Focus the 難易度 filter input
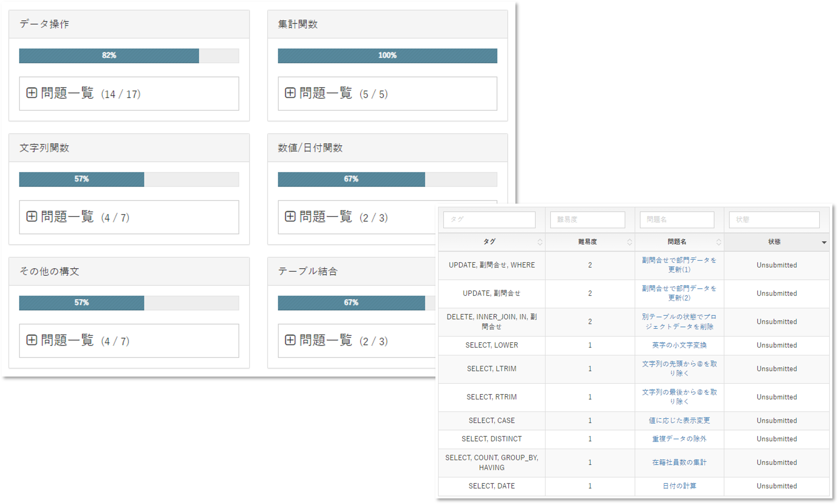The width and height of the screenshot is (838, 504). (587, 220)
